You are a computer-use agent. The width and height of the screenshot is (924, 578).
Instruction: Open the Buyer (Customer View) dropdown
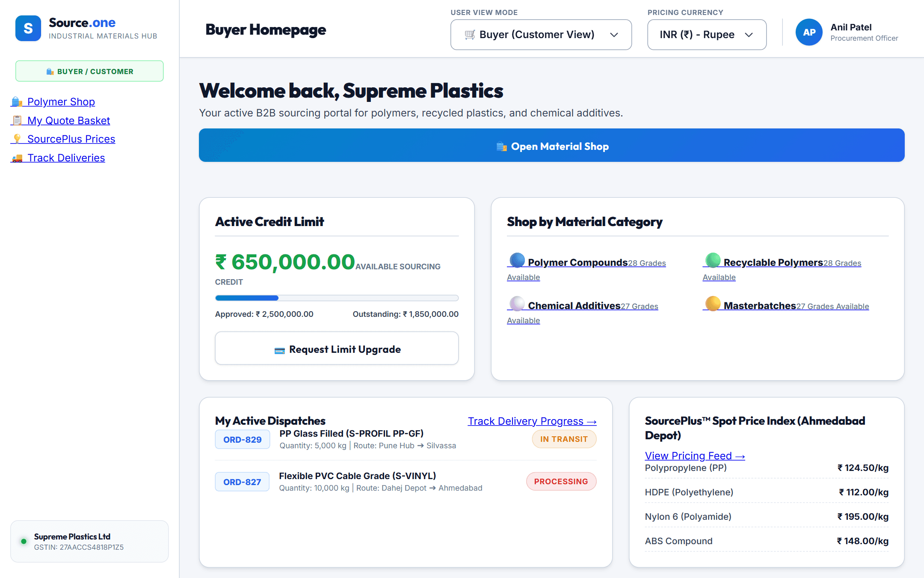click(x=541, y=35)
